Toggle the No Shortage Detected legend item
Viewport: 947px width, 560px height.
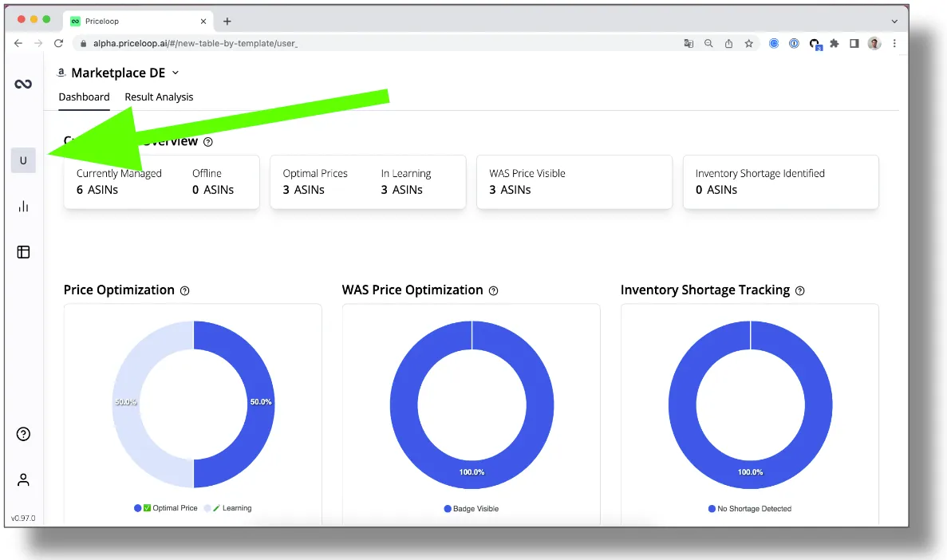click(x=749, y=509)
